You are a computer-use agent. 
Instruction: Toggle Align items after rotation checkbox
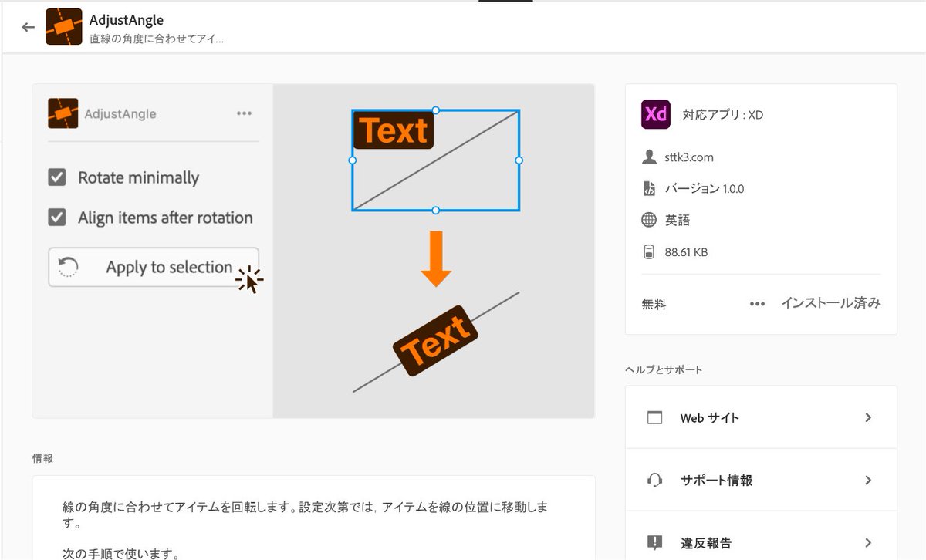pyautogui.click(x=56, y=218)
